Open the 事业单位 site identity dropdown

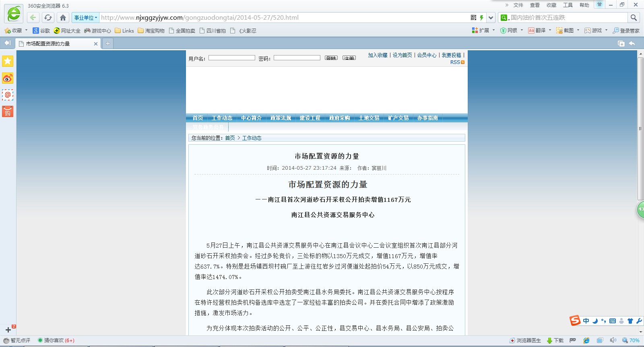click(85, 18)
